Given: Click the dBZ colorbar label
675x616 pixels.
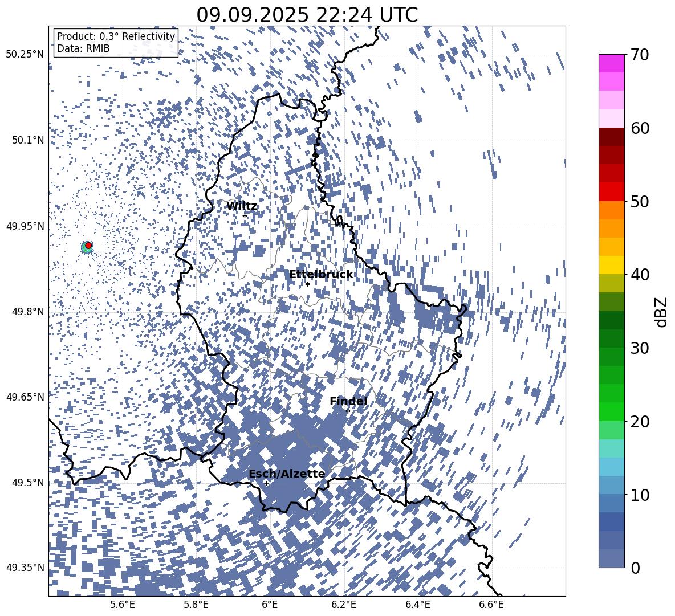Looking at the screenshot, I should [661, 312].
